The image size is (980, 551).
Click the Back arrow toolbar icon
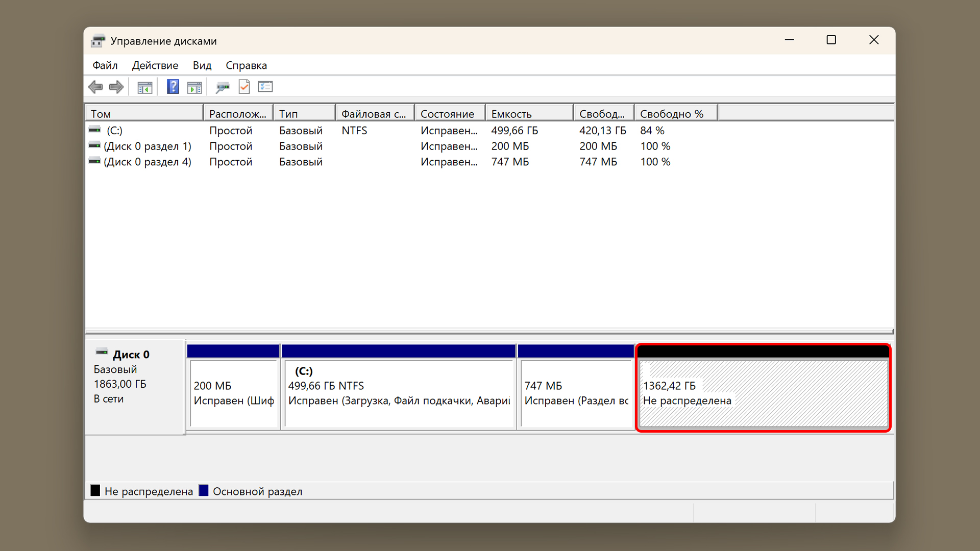pyautogui.click(x=95, y=87)
